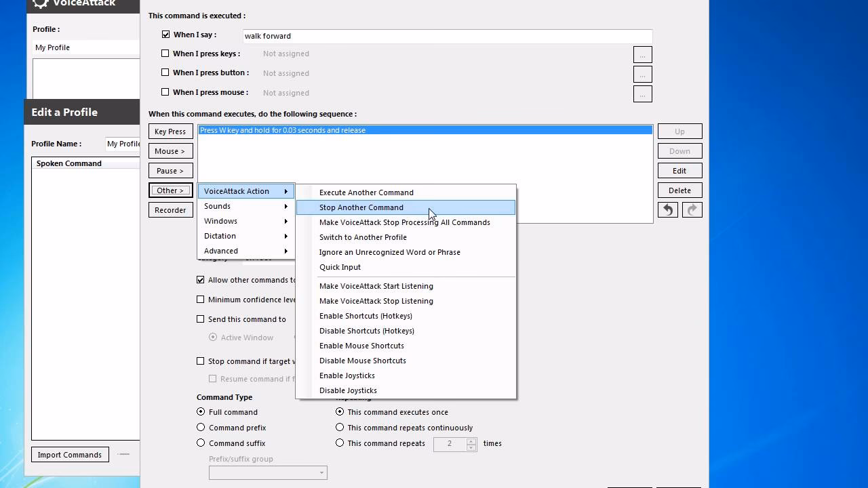Click the Key Press button
Viewport: 868px width, 488px height.
pos(170,131)
